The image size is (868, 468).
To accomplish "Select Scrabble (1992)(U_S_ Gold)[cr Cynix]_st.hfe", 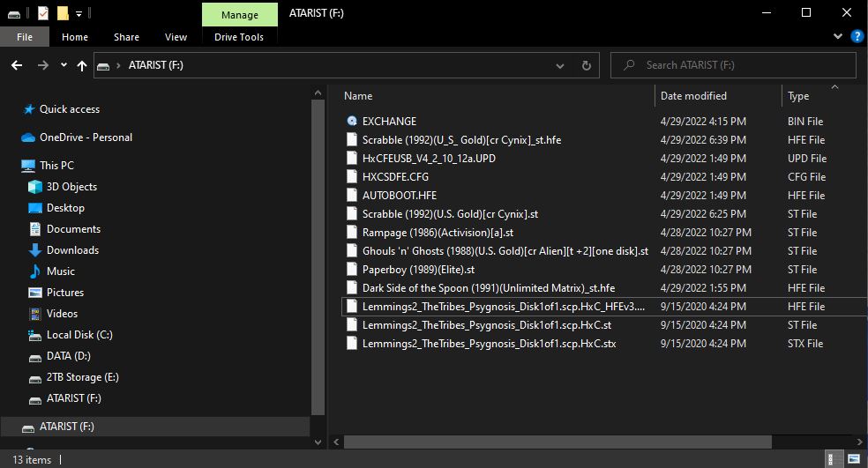I will click(x=461, y=140).
